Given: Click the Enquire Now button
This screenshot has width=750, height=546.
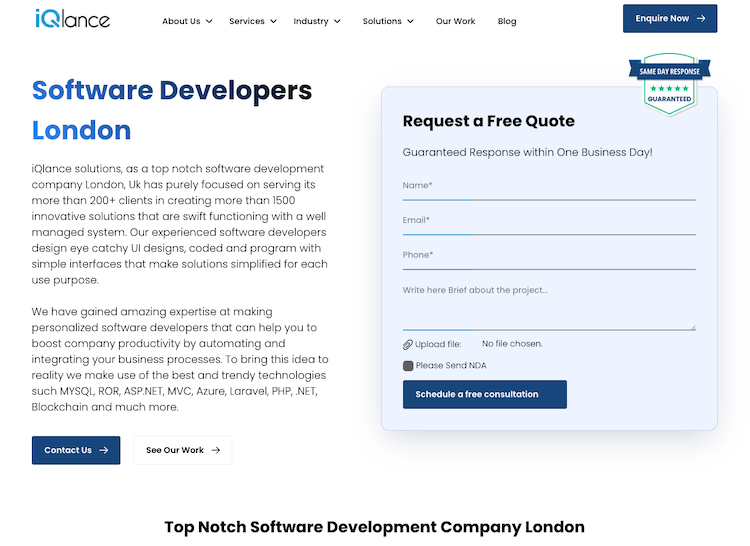Looking at the screenshot, I should click(x=669, y=19).
